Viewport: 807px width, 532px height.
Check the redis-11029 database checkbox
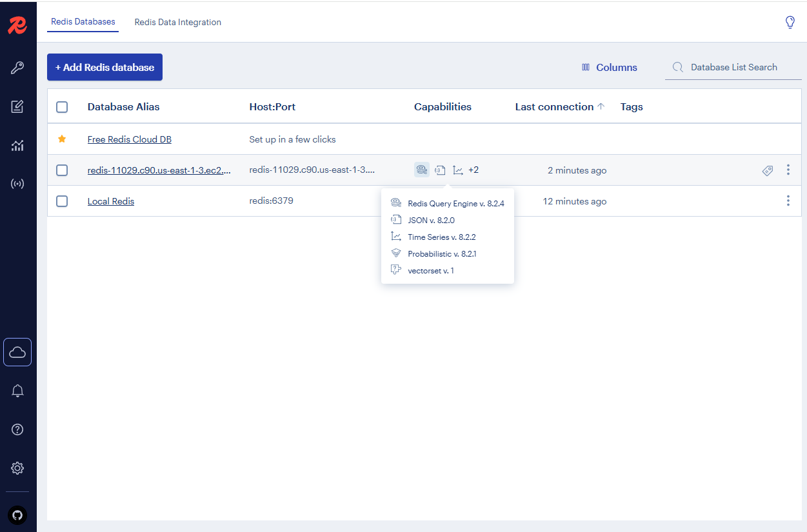coord(62,170)
